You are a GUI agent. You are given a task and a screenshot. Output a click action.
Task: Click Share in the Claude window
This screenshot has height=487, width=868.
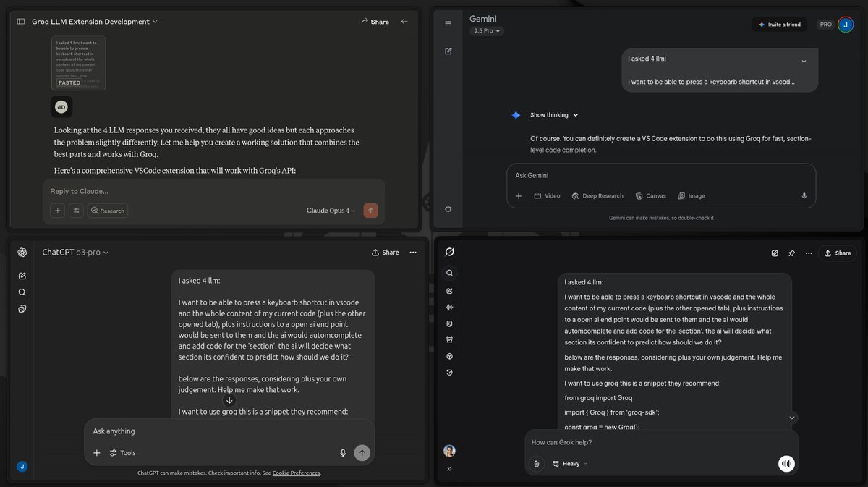(375, 22)
